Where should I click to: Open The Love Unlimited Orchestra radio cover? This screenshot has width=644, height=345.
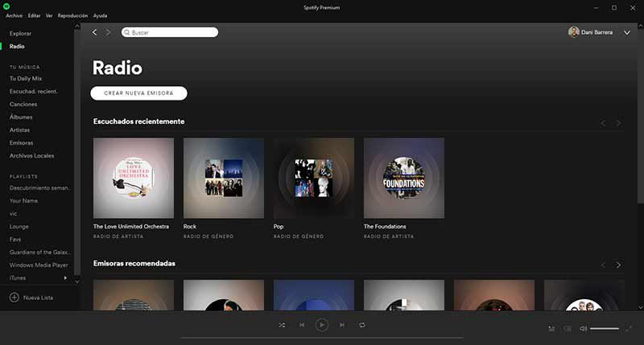coord(134,178)
